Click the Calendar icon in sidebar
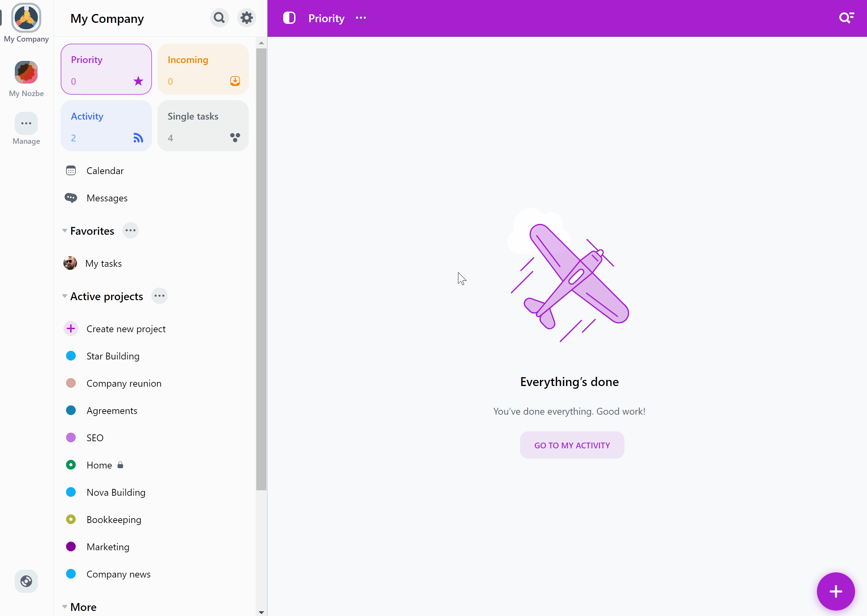The height and width of the screenshot is (616, 867). tap(71, 171)
